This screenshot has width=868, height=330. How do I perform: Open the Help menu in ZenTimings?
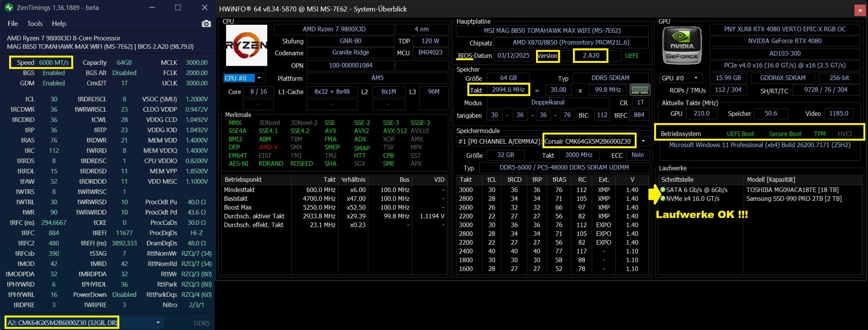click(x=59, y=24)
